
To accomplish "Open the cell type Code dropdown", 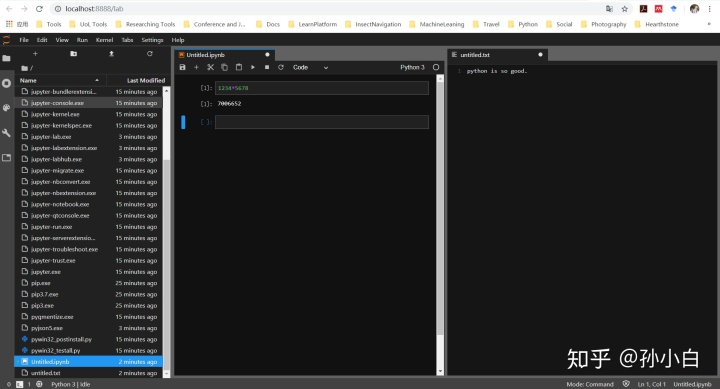I will (x=310, y=67).
